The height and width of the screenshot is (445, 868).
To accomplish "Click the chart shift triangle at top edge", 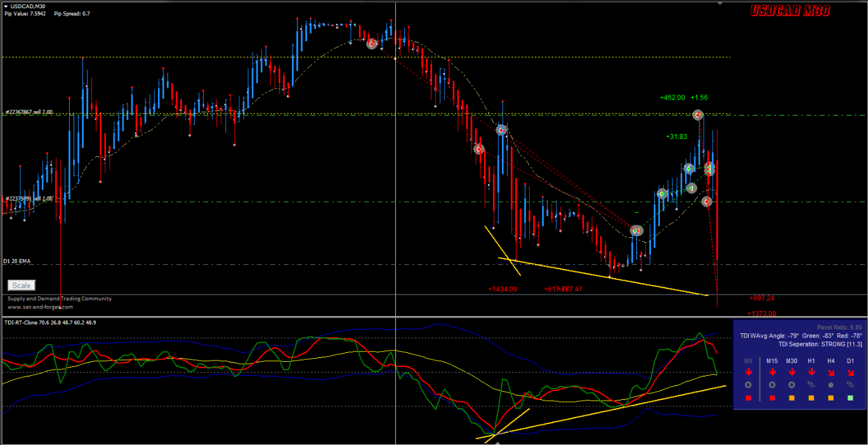I will tap(720, 3).
